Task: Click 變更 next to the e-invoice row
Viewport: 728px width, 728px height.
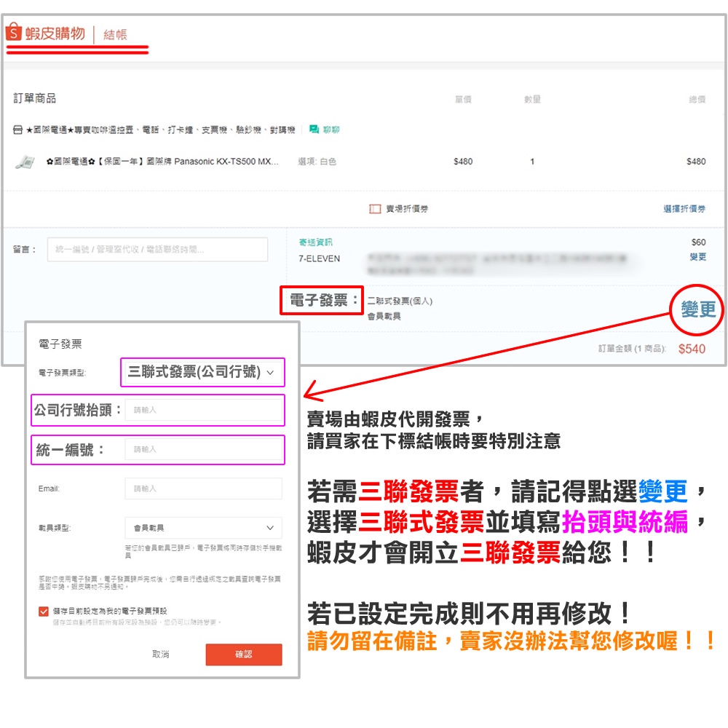Action: click(x=698, y=309)
